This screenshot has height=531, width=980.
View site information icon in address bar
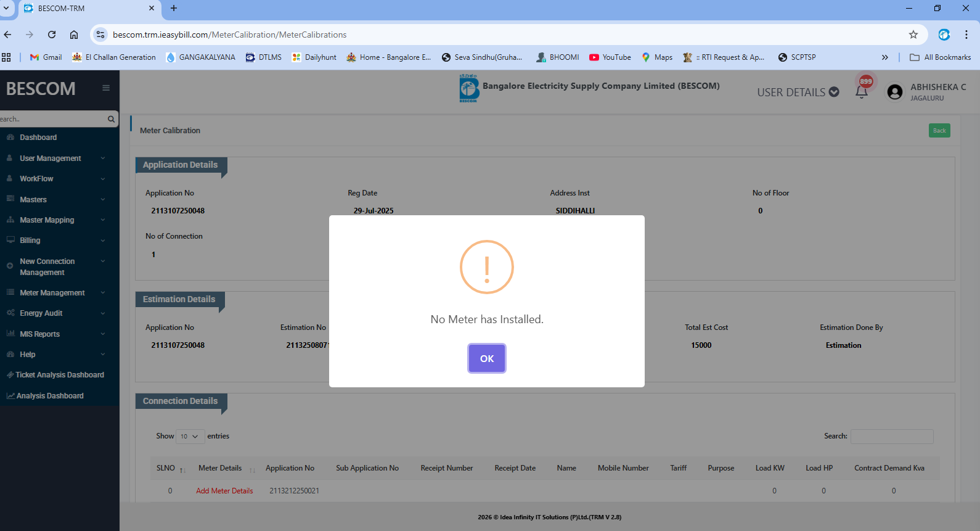click(x=101, y=35)
